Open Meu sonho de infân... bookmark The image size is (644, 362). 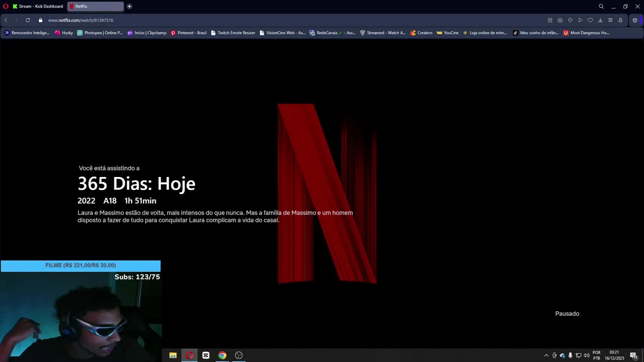(536, 33)
